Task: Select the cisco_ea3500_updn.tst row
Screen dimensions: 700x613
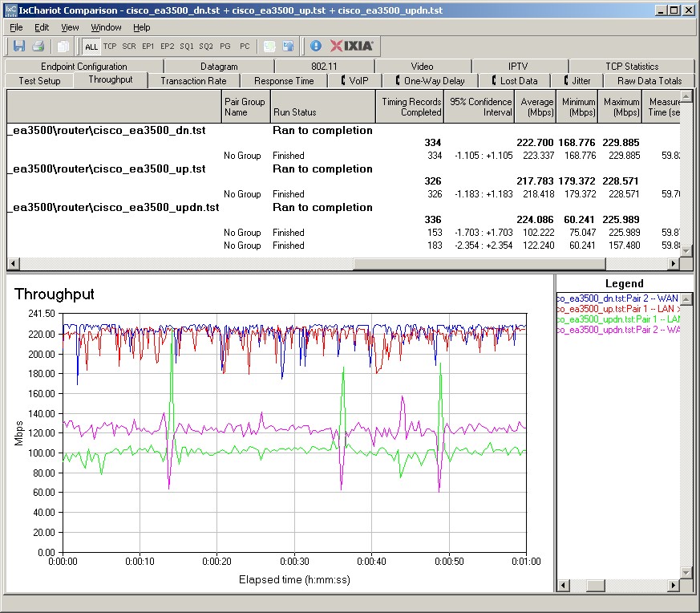Action: click(x=343, y=207)
